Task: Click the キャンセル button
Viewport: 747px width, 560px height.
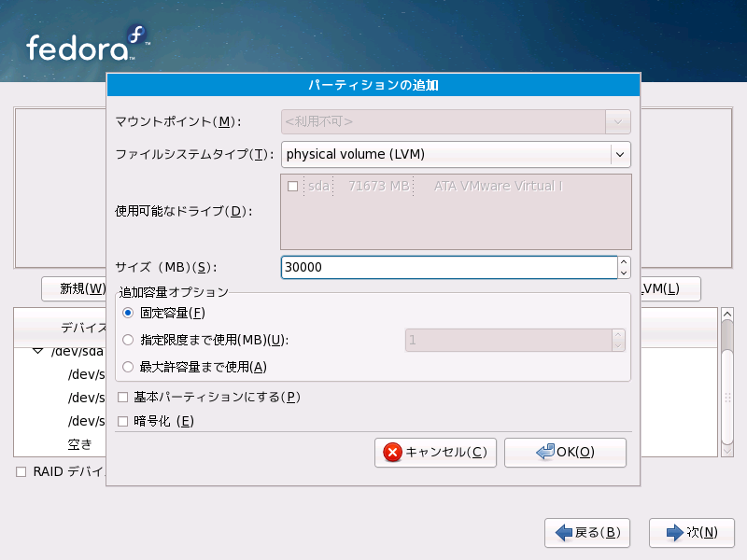Action: pos(435,453)
